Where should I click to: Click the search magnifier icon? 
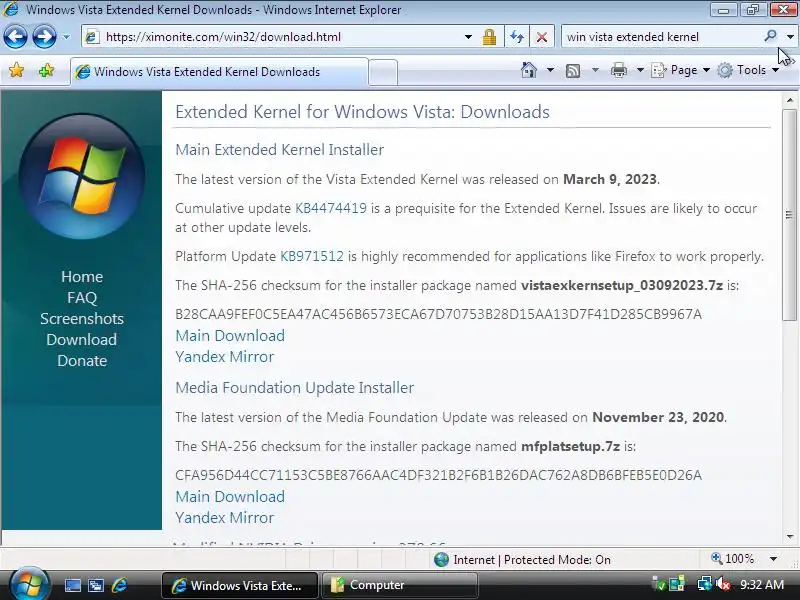tap(770, 36)
